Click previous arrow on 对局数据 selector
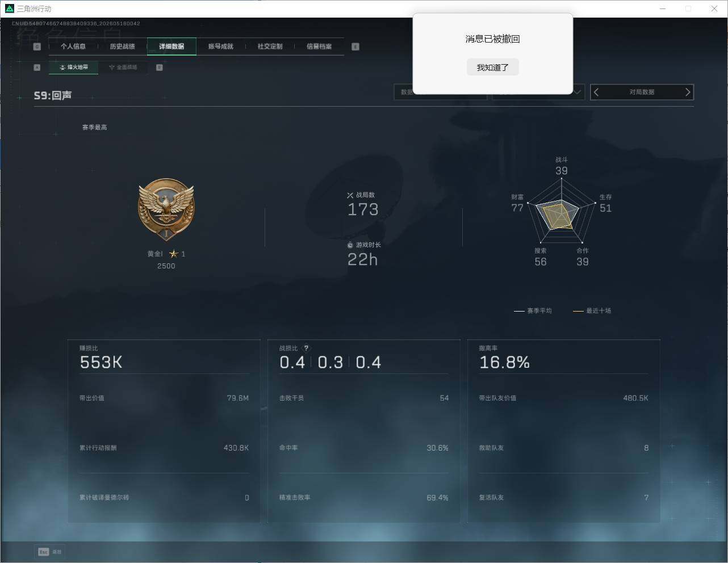The image size is (728, 563). pos(596,92)
